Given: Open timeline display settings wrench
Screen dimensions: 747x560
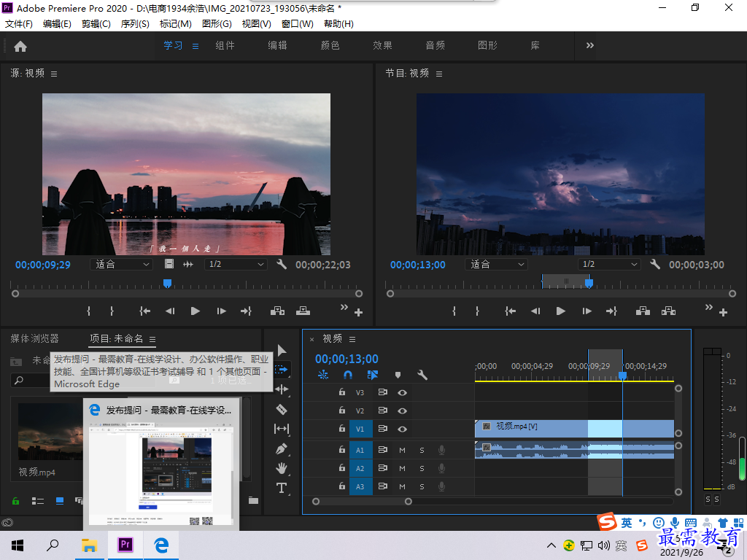Looking at the screenshot, I should pyautogui.click(x=422, y=375).
